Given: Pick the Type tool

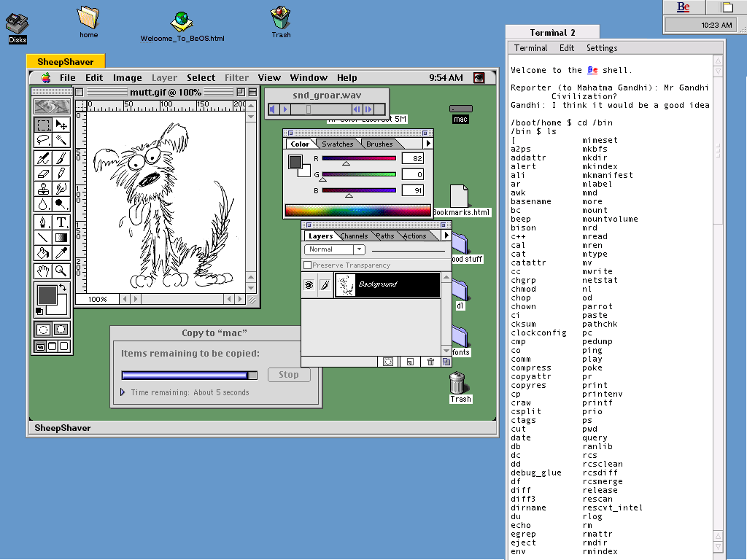Looking at the screenshot, I should (61, 222).
